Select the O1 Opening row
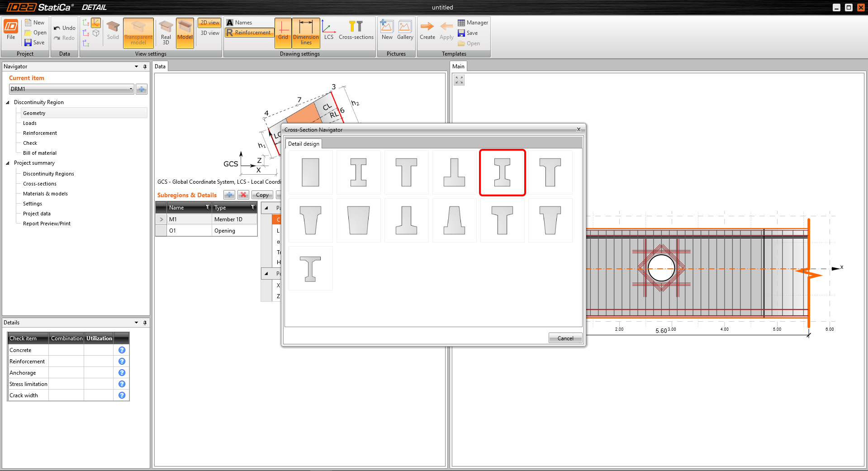 (x=206, y=231)
